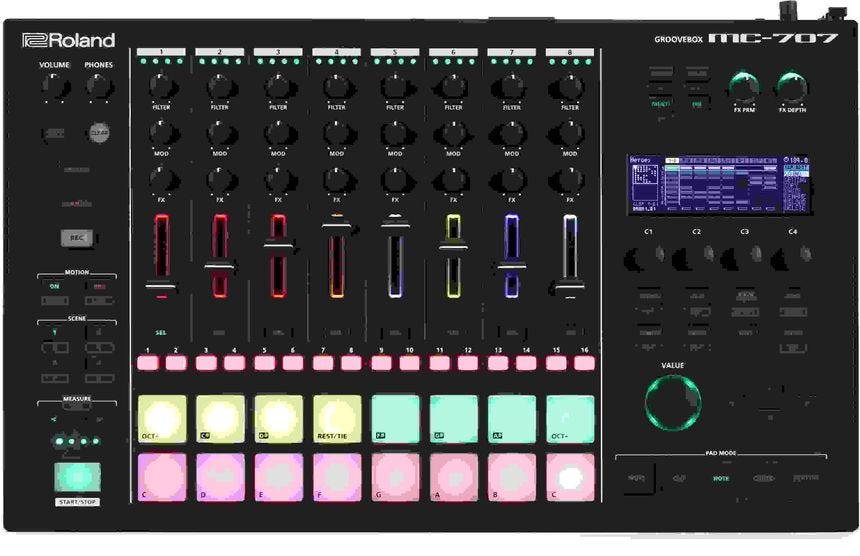Image resolution: width=860 pixels, height=556 pixels.
Task: Select track 5 number label
Action: coord(395,52)
